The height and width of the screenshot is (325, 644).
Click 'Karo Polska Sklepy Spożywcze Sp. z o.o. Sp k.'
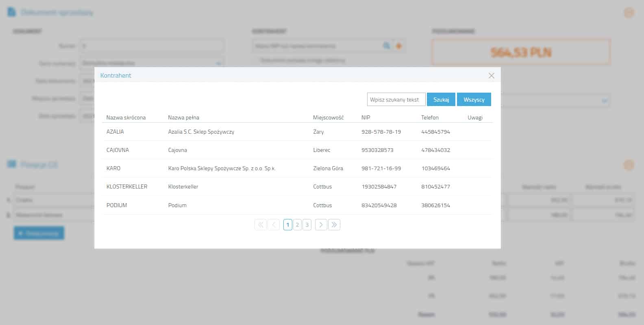pyautogui.click(x=222, y=168)
